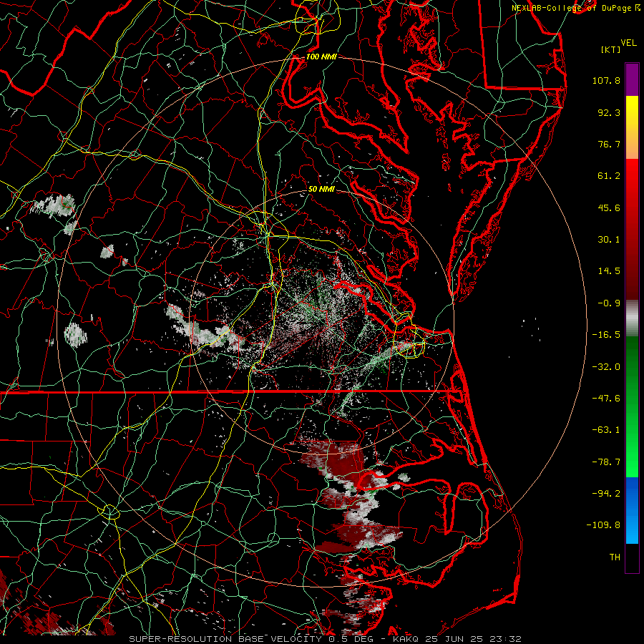Select the -47.6 value on velocity scale
Viewport: 644px width, 644px height.
coord(606,399)
